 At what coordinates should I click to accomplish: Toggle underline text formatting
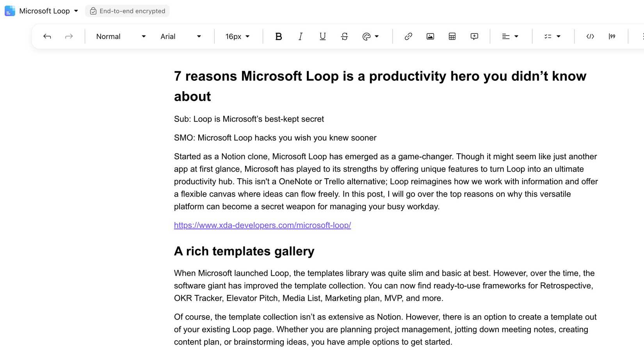coord(322,36)
